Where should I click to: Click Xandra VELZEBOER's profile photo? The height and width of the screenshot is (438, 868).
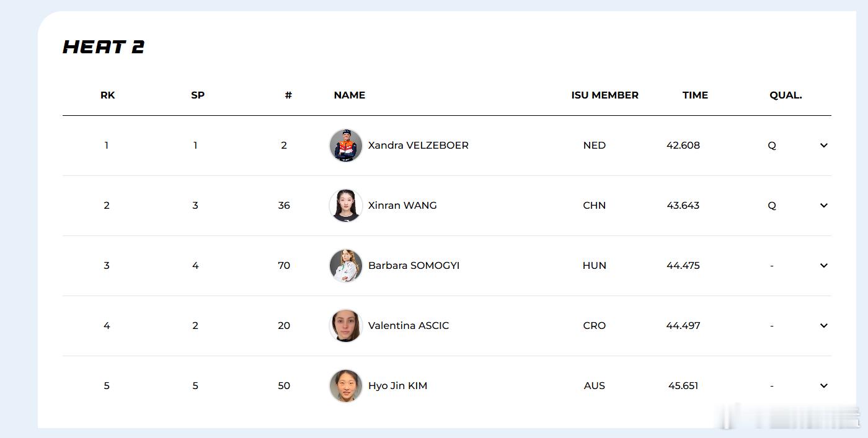(x=345, y=146)
